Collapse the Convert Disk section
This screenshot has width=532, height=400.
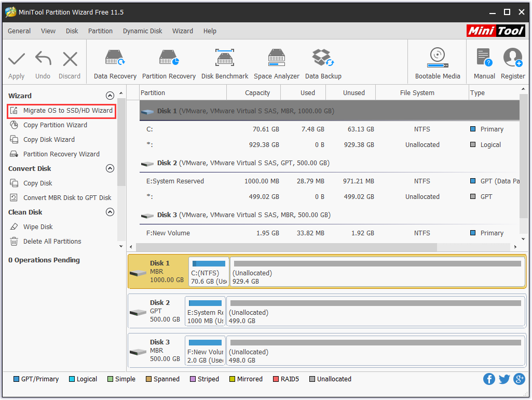coord(110,168)
